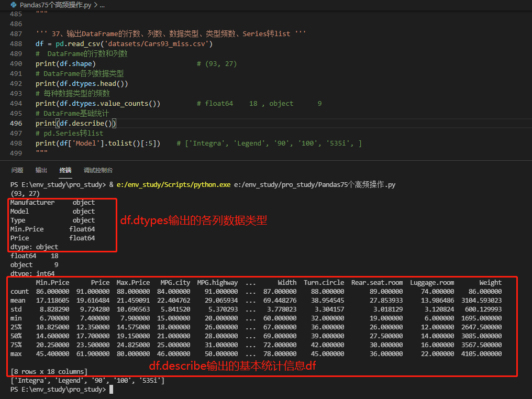Click 'datasets/Cars93_miss.csv' string in code
The height and width of the screenshot is (399, 532).
pyautogui.click(x=158, y=44)
